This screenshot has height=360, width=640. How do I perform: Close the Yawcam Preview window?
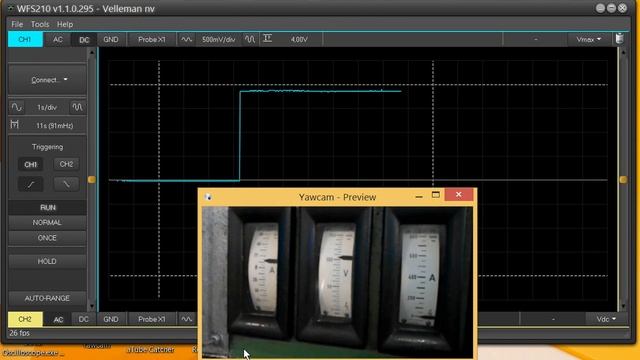[459, 195]
